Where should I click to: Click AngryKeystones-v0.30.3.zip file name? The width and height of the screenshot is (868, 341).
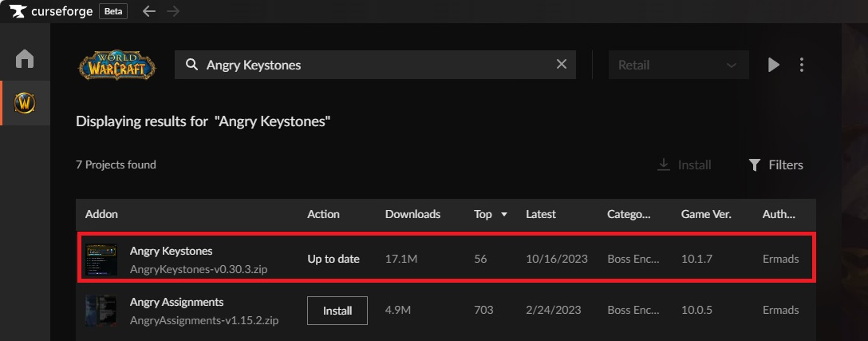199,269
